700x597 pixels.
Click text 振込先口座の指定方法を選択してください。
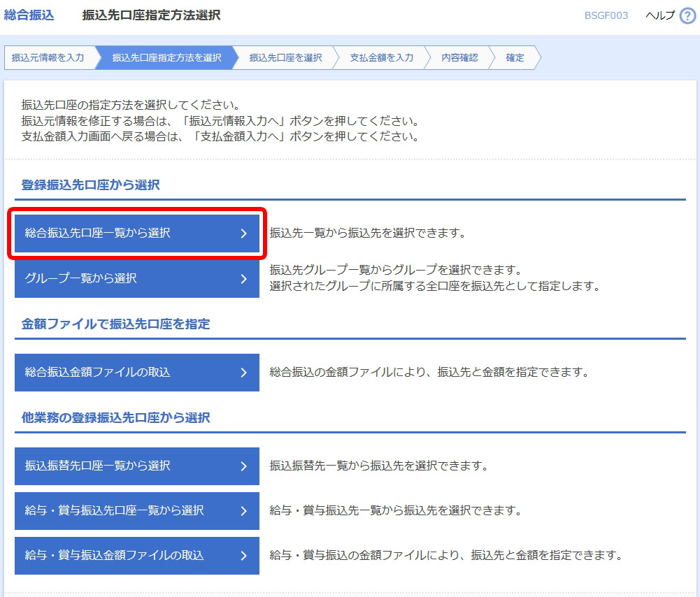(131, 105)
